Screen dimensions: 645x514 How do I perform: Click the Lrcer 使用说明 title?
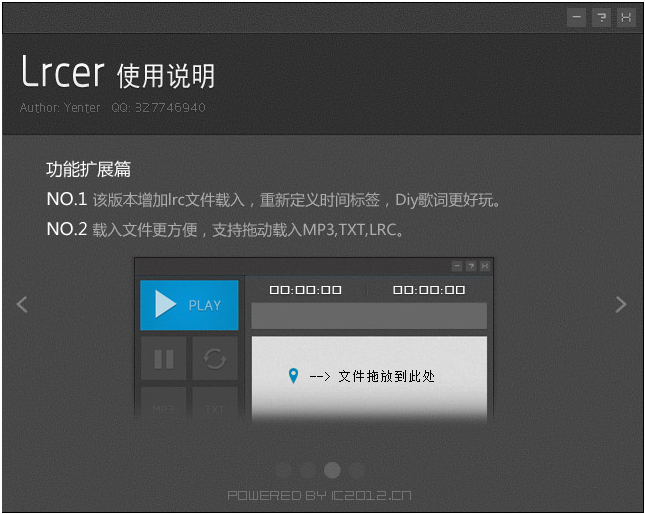pos(118,73)
